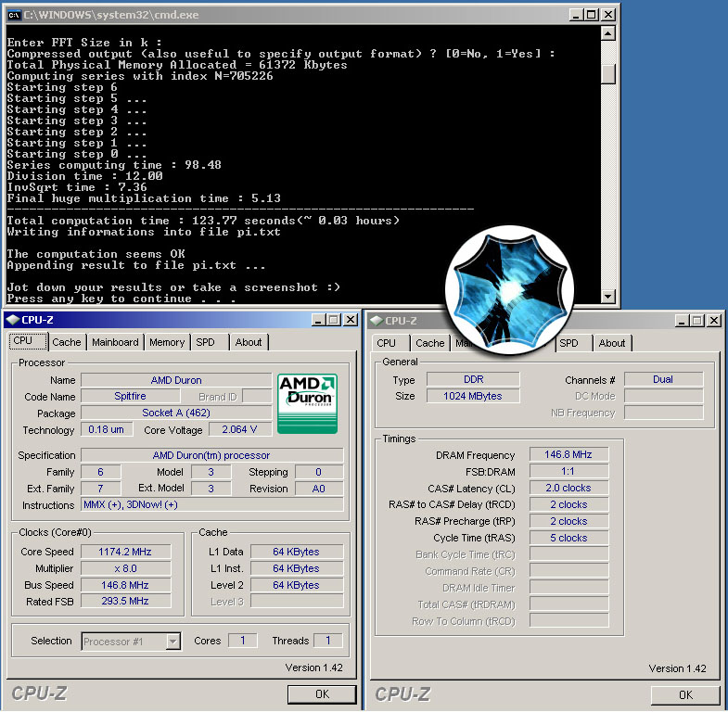This screenshot has width=728, height=712.
Task: Click the cmd window scrollbar thumb
Action: (607, 74)
